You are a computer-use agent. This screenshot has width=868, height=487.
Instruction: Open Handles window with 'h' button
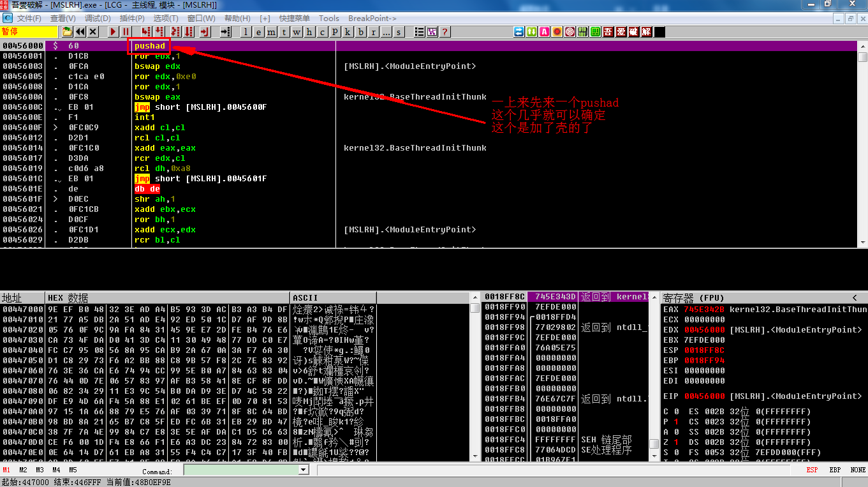tap(309, 32)
